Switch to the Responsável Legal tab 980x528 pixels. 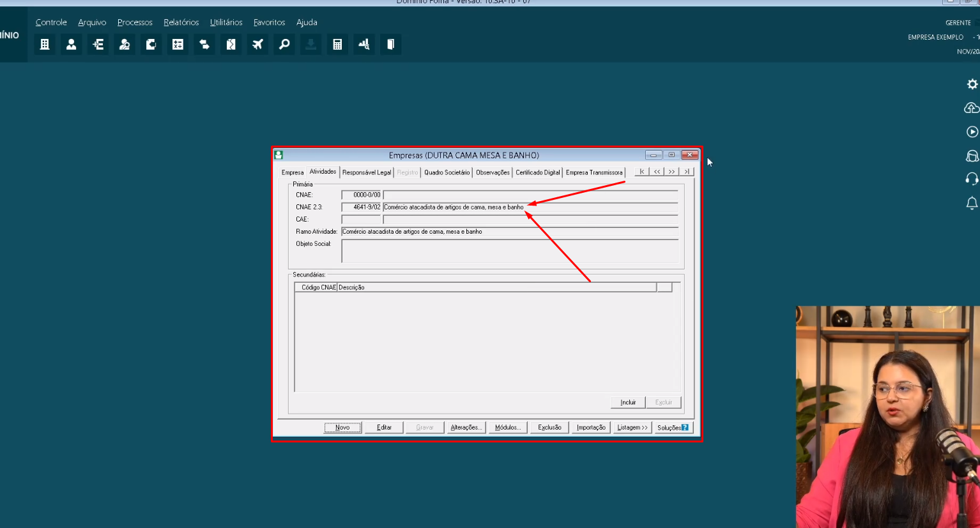pos(367,172)
